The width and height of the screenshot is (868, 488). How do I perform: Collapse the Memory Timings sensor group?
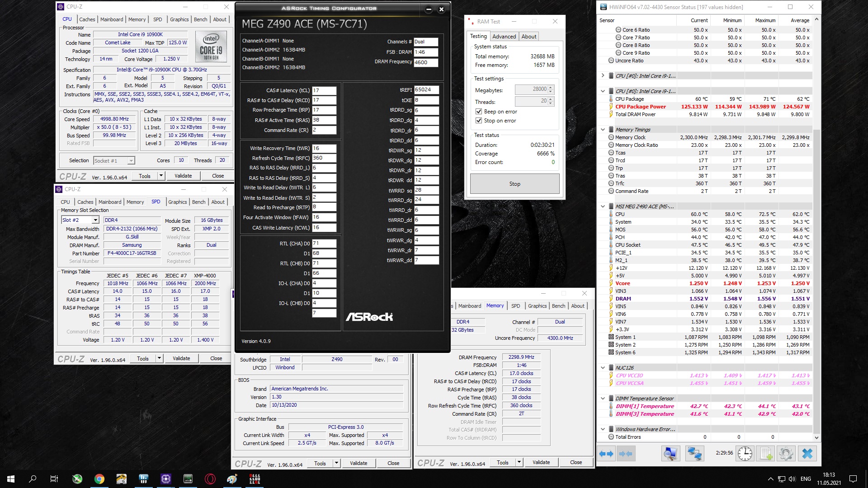603,130
